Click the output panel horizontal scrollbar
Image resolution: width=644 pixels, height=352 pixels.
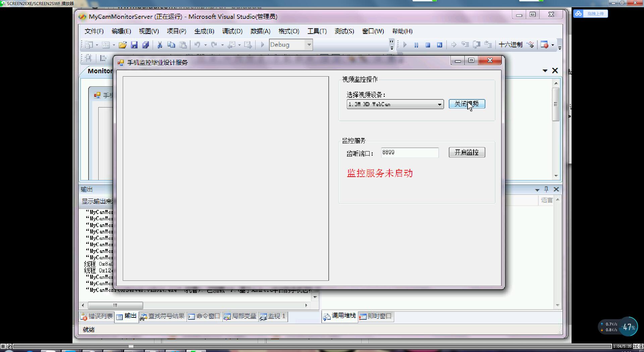pos(195,305)
